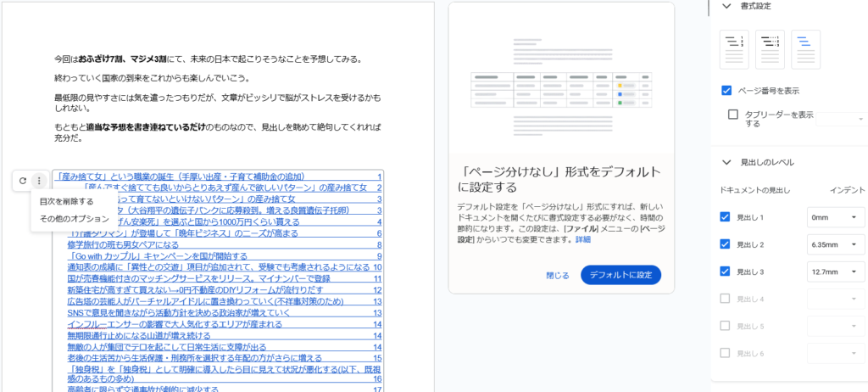868x392 pixels.
Task: Enable the タブリーダーを表示する checkbox
Action: 733,115
